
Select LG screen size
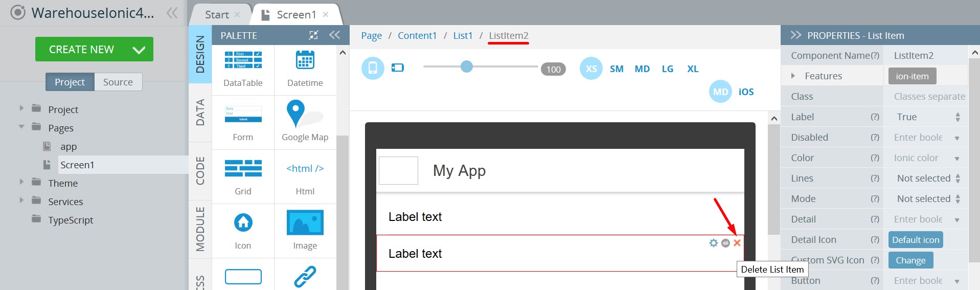tap(668, 69)
